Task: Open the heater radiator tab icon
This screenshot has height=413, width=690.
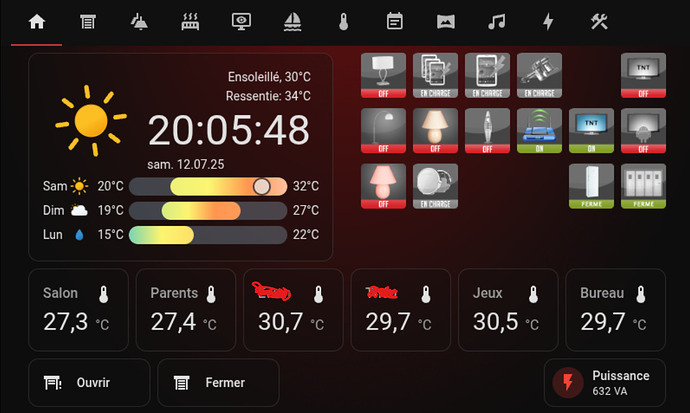Action: (190, 22)
